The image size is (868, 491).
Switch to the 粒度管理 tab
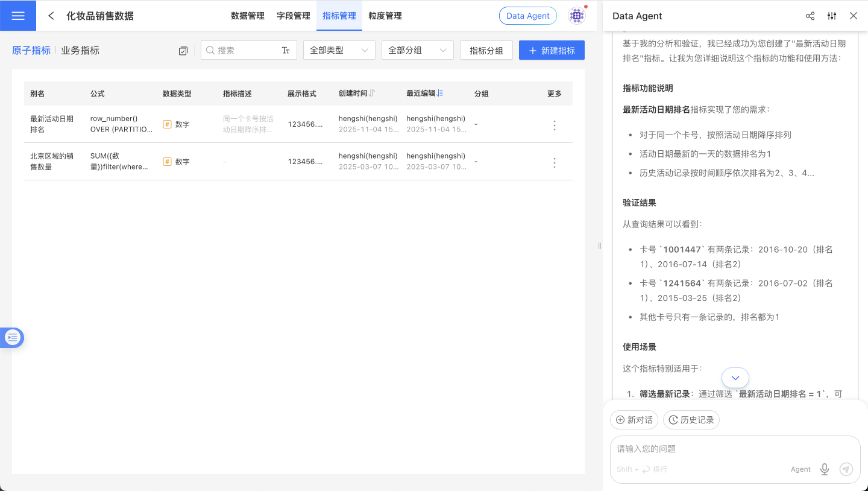tap(385, 16)
